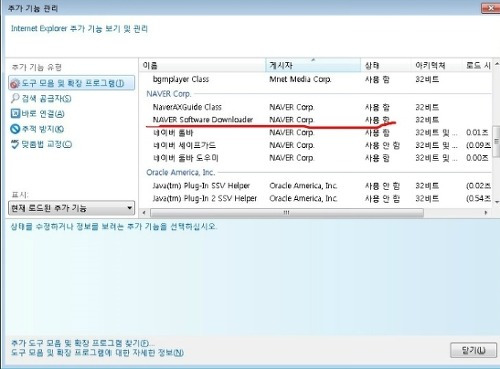Image resolution: width=500 pixels, height=369 pixels.
Task: Open 추가 도구 모음 및 확장 프로그램 찾기(F) link
Action: (x=83, y=343)
